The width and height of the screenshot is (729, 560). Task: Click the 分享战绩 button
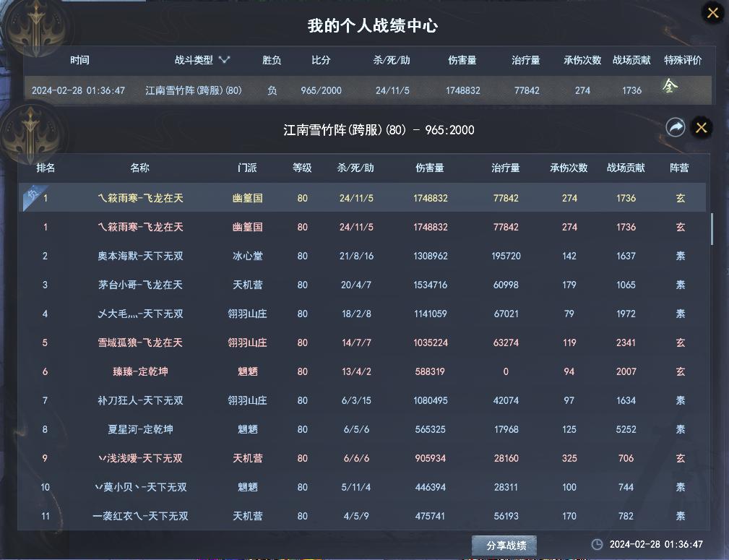(x=505, y=545)
